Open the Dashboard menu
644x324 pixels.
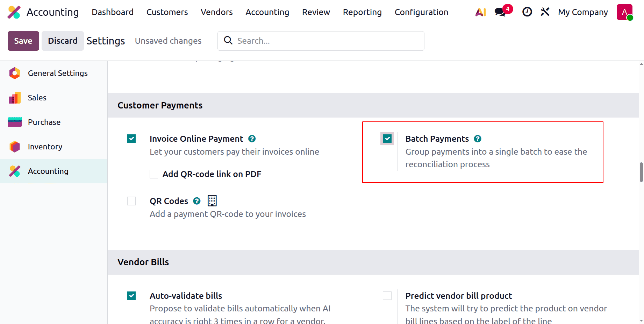pos(113,12)
